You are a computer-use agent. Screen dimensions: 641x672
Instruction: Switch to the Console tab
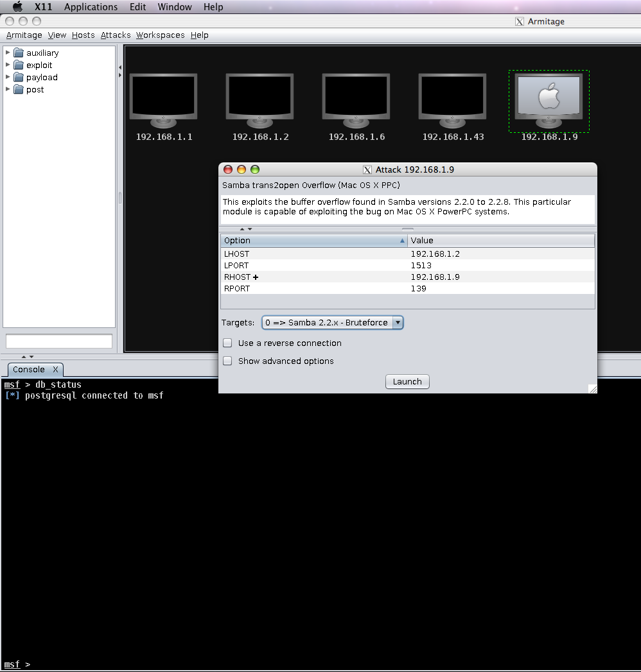coord(29,370)
